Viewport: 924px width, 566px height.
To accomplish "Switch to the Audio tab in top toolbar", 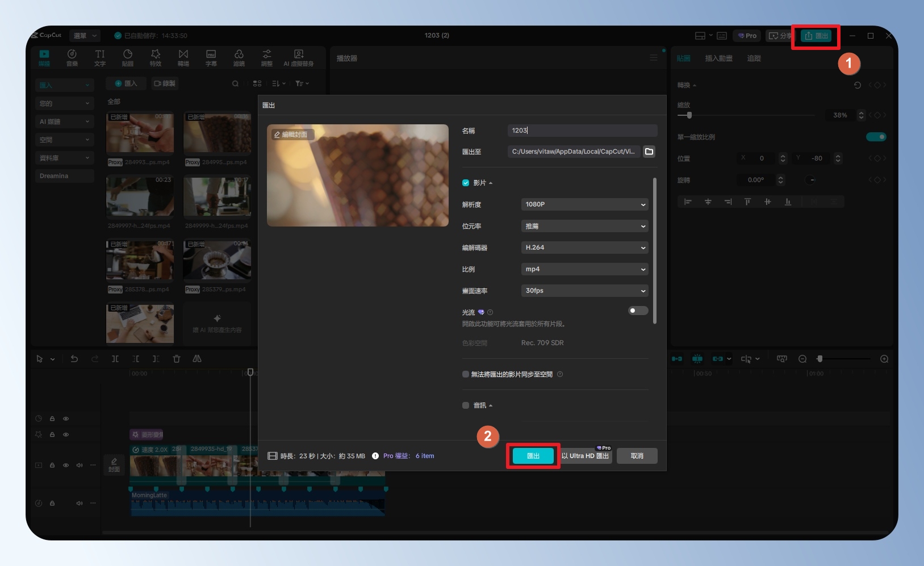I will point(72,57).
